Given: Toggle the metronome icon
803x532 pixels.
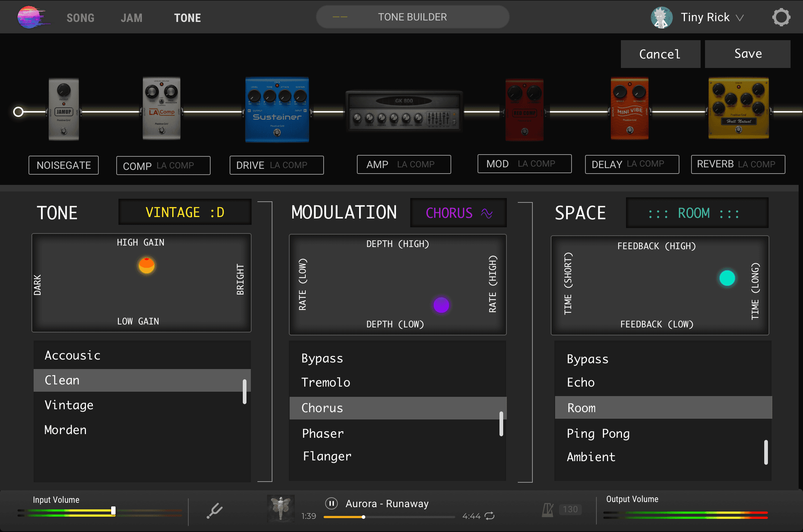Looking at the screenshot, I should click(548, 510).
